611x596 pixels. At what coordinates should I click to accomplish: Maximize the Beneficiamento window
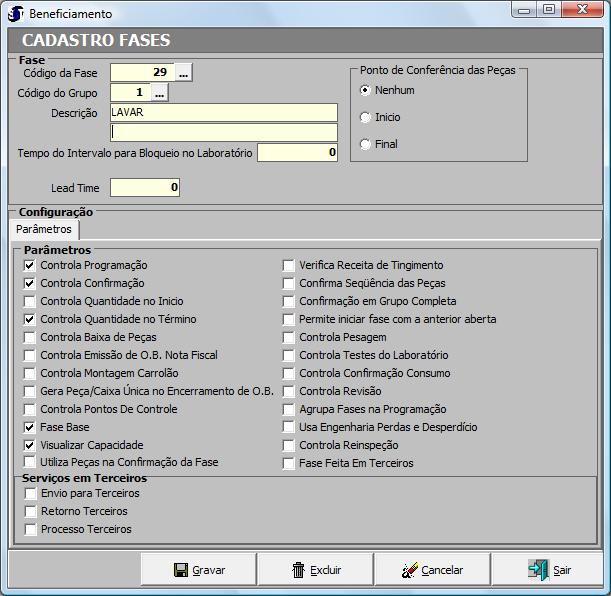[549, 9]
